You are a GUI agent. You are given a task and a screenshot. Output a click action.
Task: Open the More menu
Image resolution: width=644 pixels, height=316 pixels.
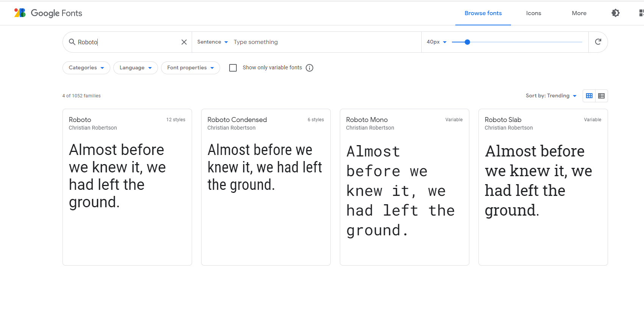pos(579,13)
